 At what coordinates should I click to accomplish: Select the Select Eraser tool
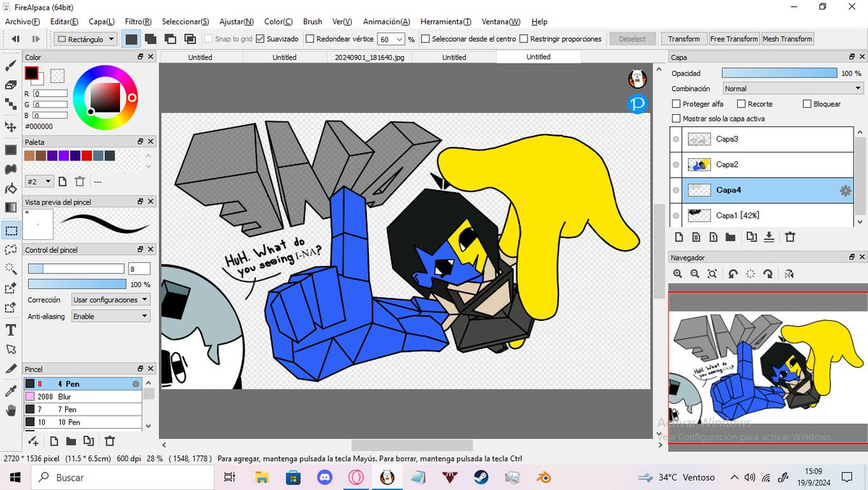coord(11,308)
